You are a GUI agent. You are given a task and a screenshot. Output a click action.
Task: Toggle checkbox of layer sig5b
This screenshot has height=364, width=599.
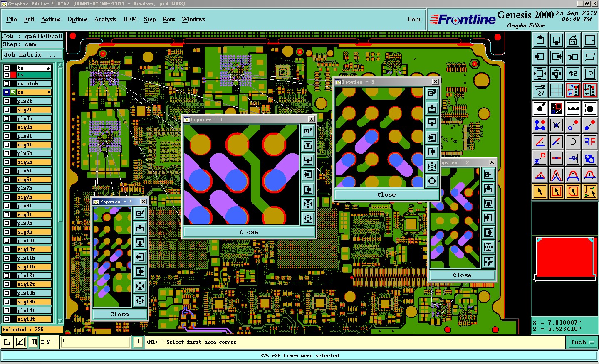click(x=7, y=162)
